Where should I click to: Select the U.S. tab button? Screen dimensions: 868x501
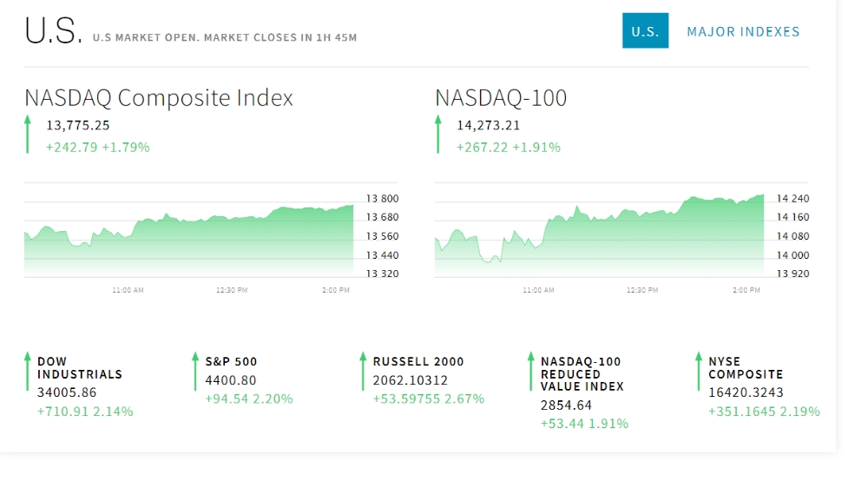pos(645,30)
